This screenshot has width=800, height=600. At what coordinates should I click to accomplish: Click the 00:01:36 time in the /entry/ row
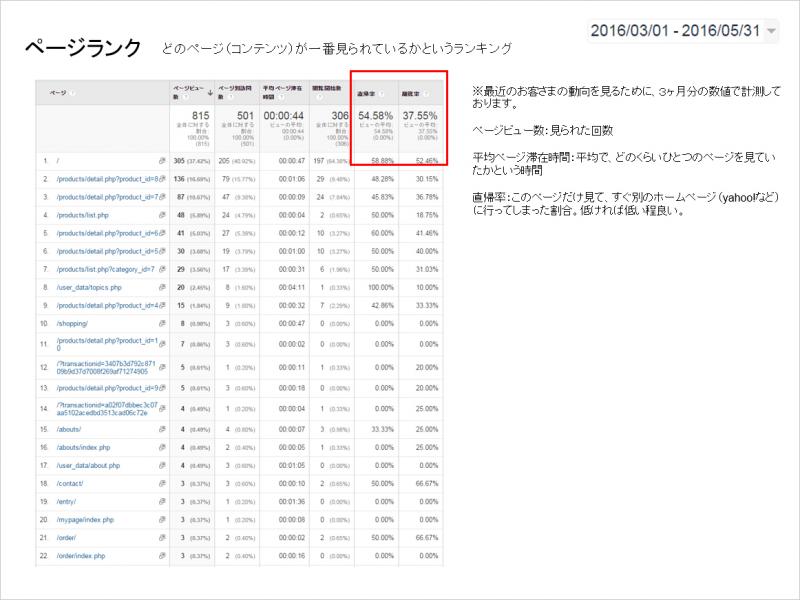pos(292,502)
